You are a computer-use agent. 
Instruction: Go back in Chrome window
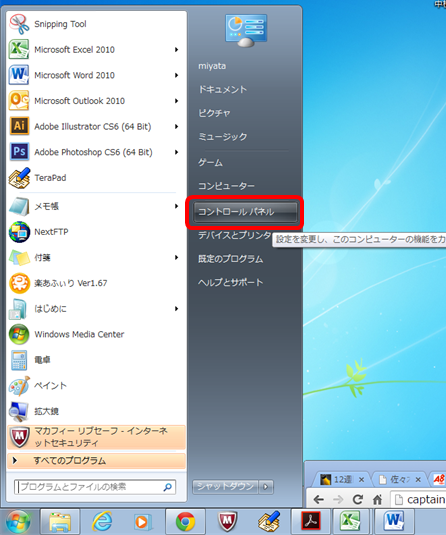point(318,500)
